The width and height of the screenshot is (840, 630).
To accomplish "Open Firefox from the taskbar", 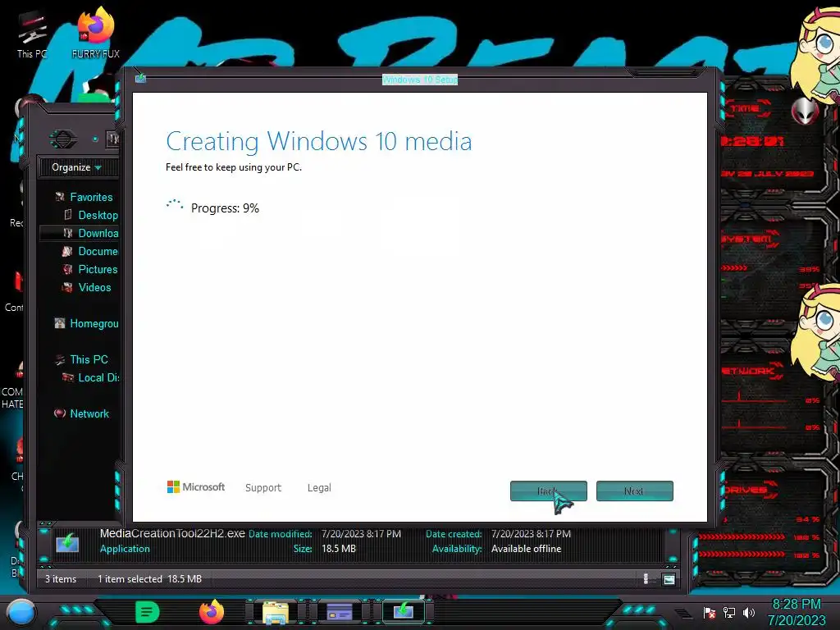I will [212, 612].
